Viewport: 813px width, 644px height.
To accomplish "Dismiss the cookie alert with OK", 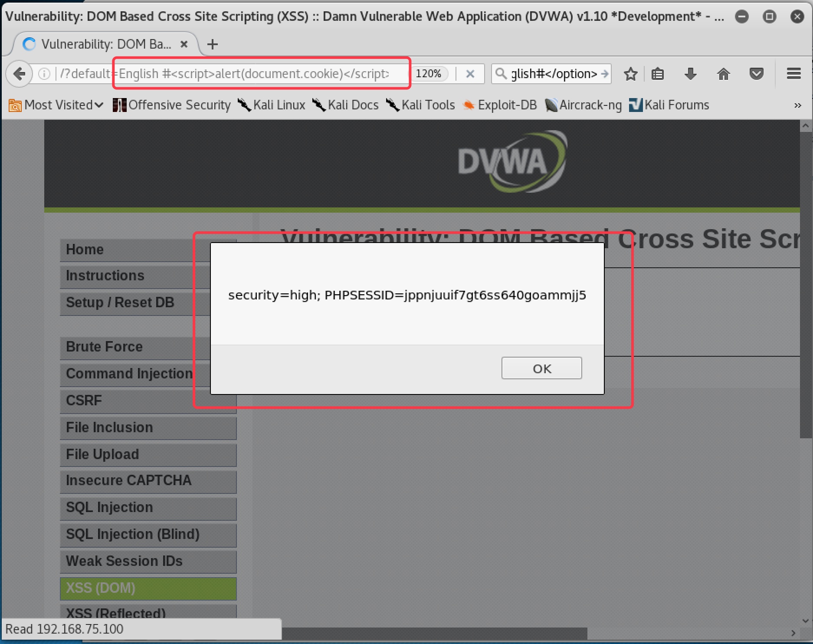I will click(541, 368).
